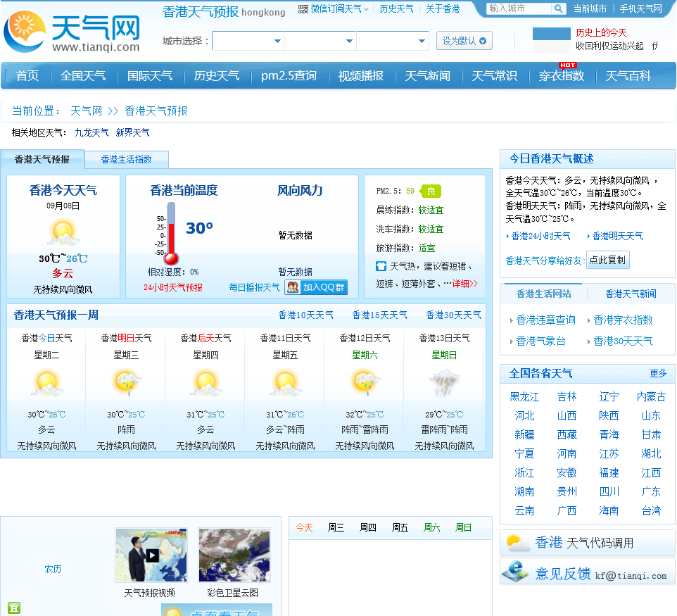The image size is (677, 616).
Task: Click the 详细>> clothing details link
Action: 465,284
